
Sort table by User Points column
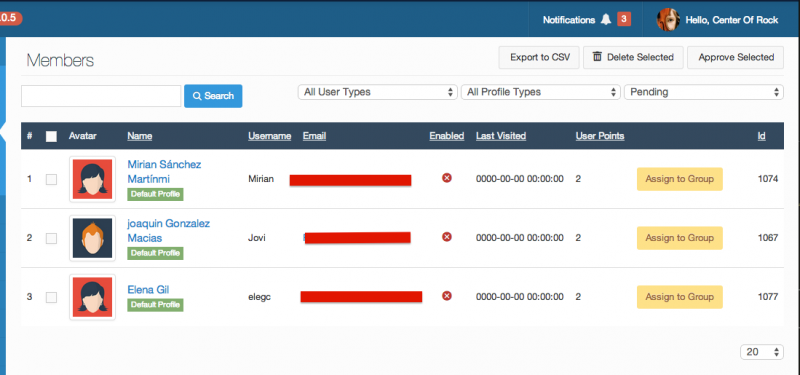[x=600, y=136]
